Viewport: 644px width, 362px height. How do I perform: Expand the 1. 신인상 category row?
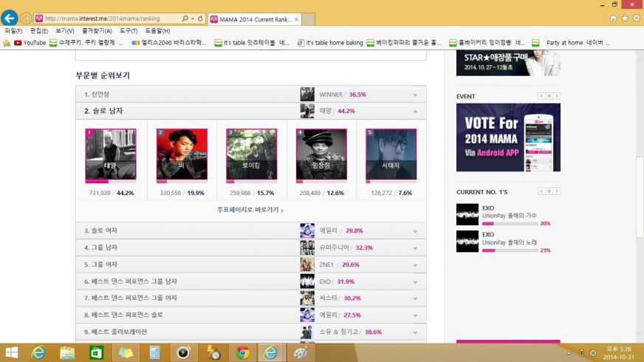tap(251, 95)
